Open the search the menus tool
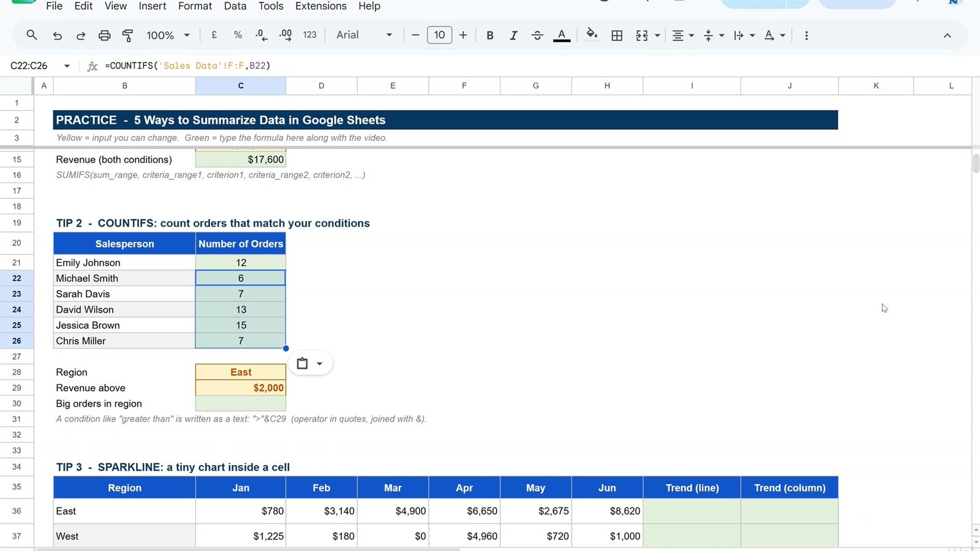The height and width of the screenshot is (551, 980). click(32, 35)
